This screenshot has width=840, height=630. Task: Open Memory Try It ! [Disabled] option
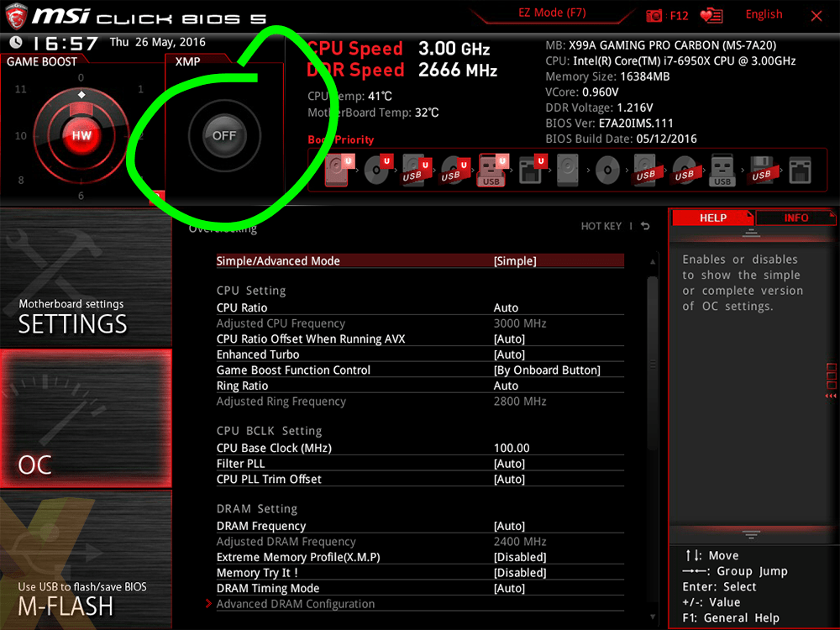[x=420, y=572]
